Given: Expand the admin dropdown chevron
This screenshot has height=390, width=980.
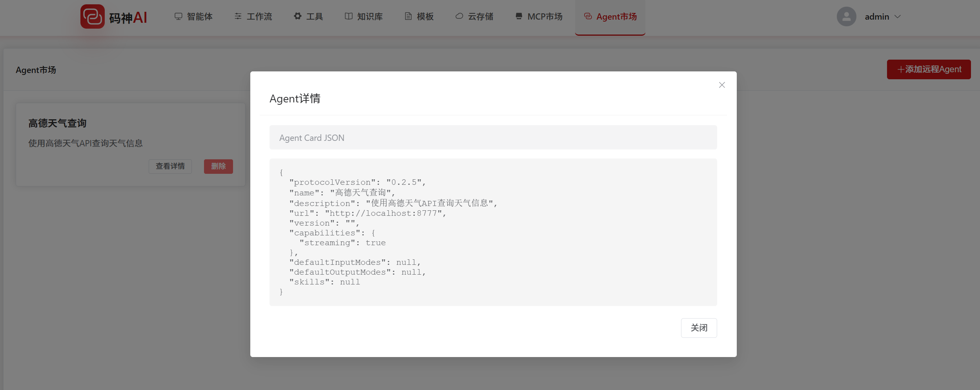Looking at the screenshot, I should (898, 16).
